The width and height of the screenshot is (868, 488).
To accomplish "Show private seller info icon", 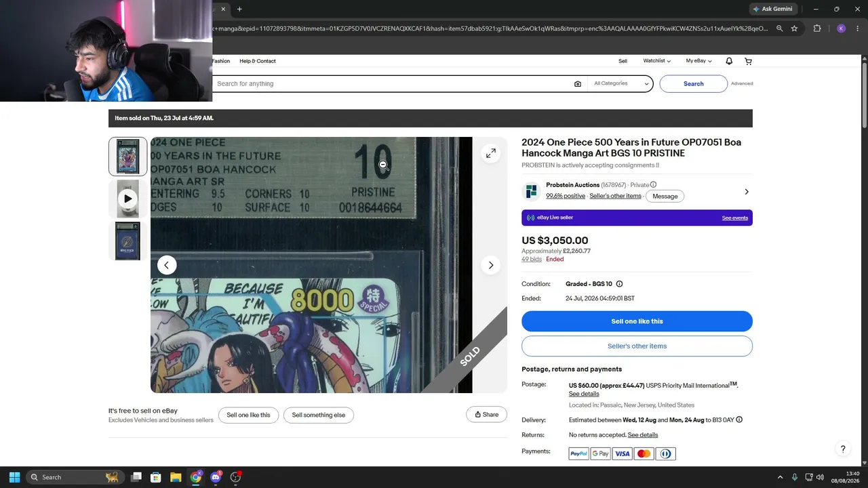I will (654, 184).
